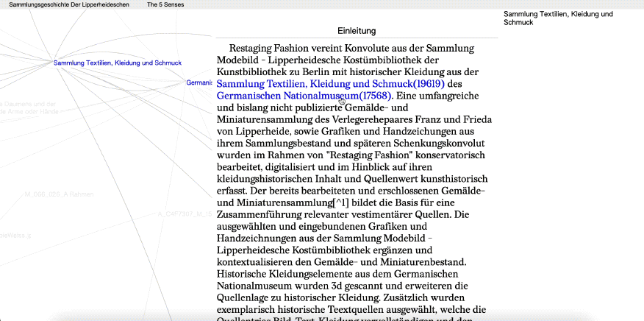Switch to The 5 Senses tab
Viewport: 644px width, 321px height.
coord(165,4)
